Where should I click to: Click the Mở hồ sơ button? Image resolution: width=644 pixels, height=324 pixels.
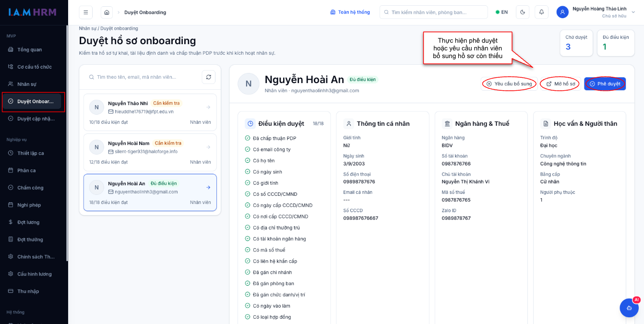click(x=560, y=84)
